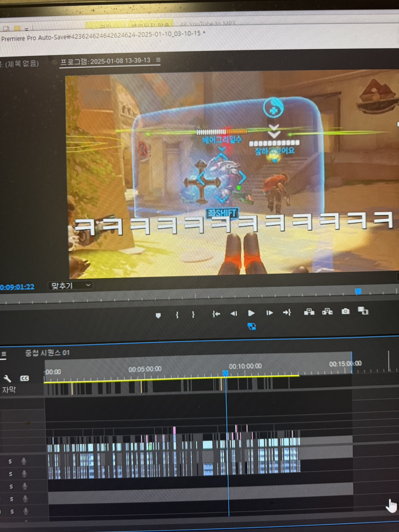Open the 맞추기 zoom level dropdown

coord(71,286)
